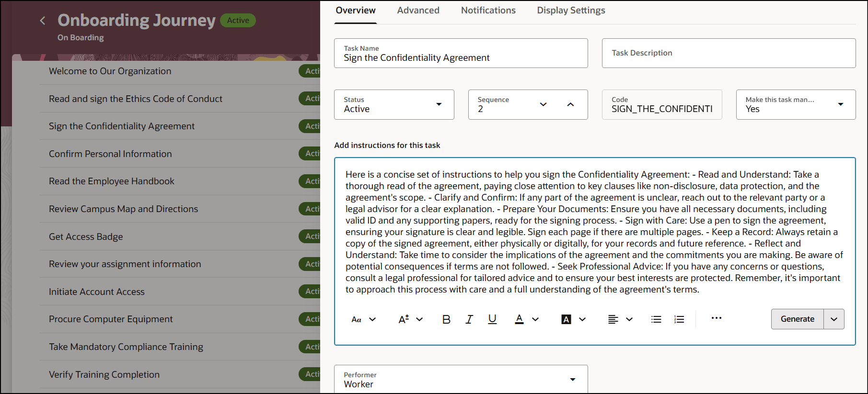Expand the font size dropdown arrow
This screenshot has height=394, width=868.
coord(419,319)
